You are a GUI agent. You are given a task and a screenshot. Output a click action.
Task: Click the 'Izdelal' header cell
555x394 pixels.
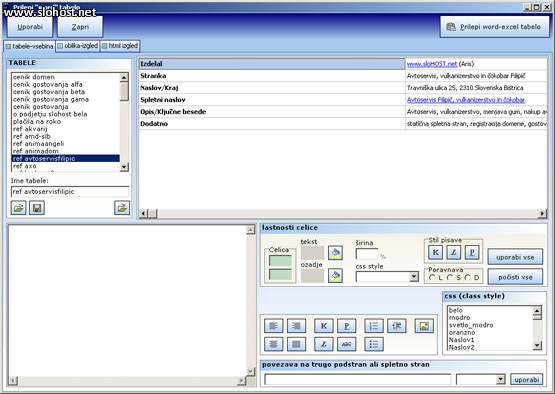pyautogui.click(x=272, y=64)
